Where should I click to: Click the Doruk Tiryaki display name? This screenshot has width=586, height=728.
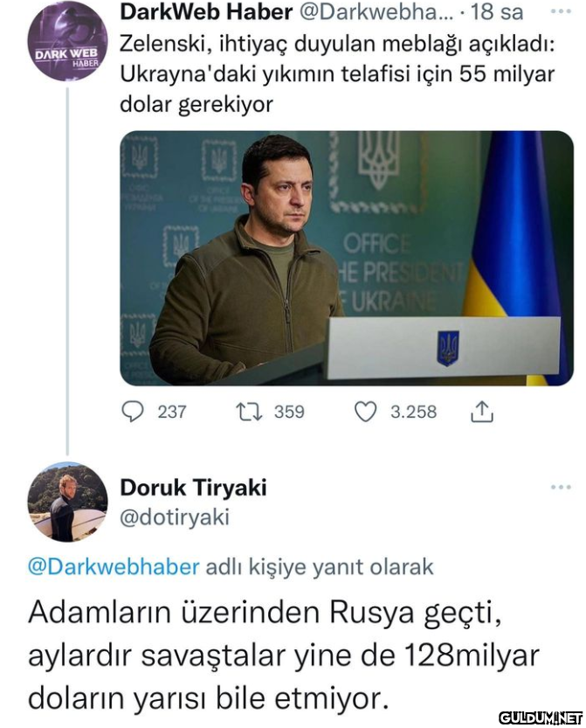(193, 488)
